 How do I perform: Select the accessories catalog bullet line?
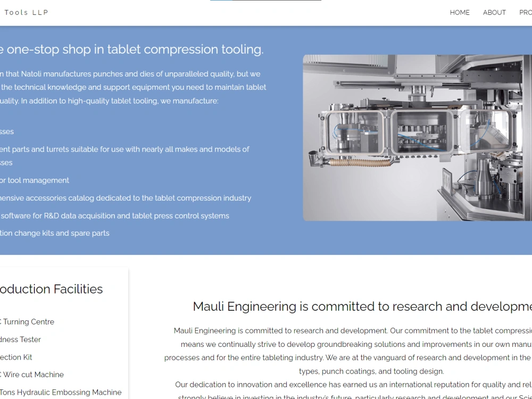(126, 198)
